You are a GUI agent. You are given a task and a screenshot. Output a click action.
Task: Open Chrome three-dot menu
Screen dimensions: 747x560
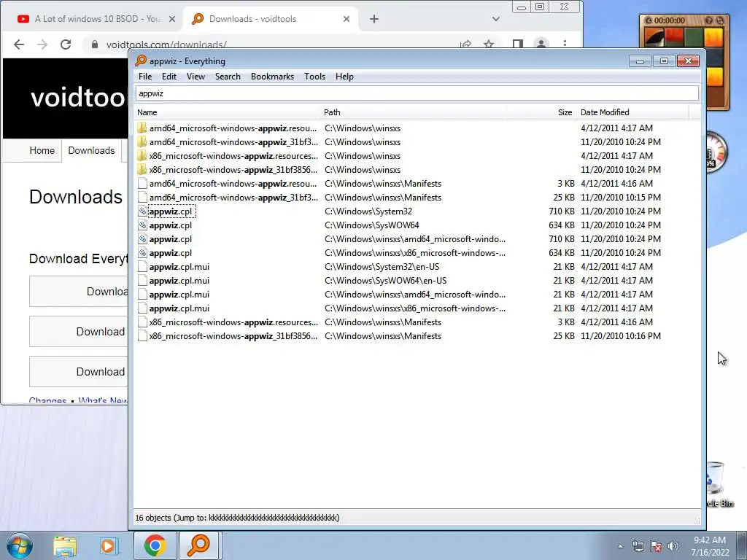point(565,44)
